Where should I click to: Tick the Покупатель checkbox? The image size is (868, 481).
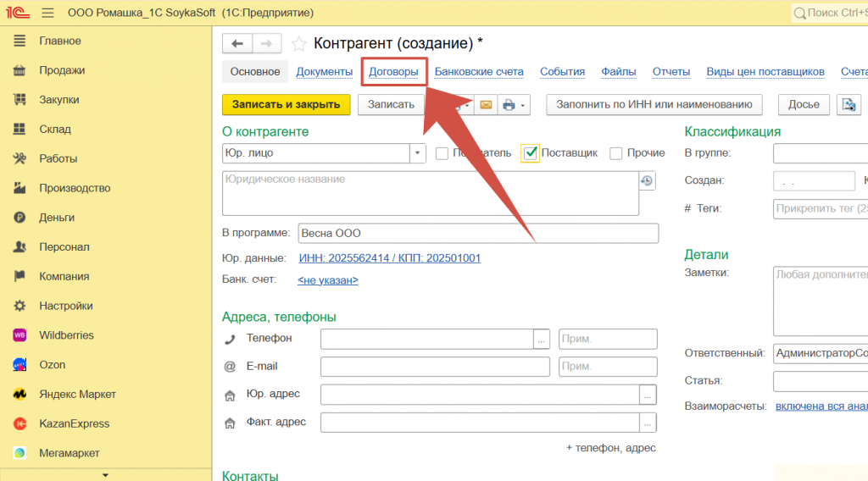442,153
